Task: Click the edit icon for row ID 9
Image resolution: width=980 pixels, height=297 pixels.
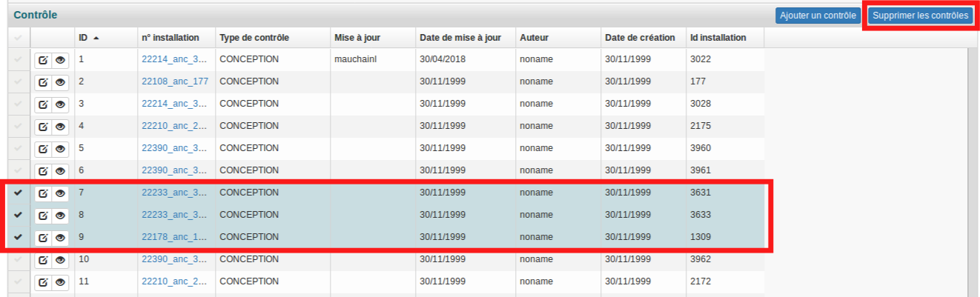Action: point(43,237)
